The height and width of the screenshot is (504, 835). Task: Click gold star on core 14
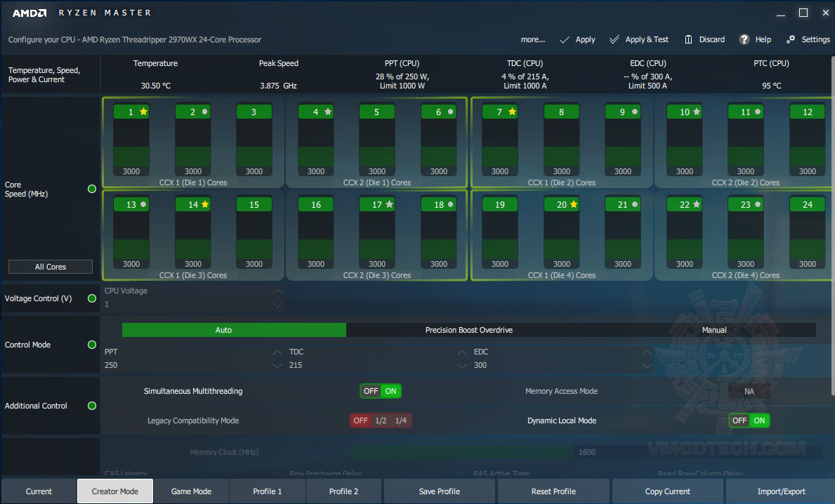point(205,204)
